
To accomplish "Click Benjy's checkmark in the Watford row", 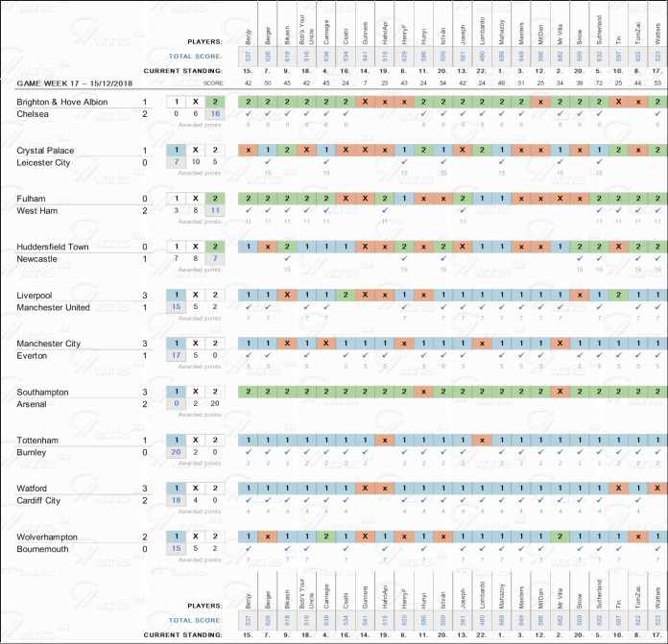I will pyautogui.click(x=248, y=499).
